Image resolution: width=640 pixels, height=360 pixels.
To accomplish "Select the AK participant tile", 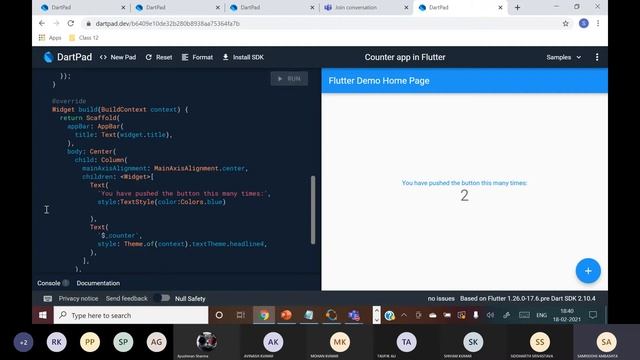I will [273, 342].
